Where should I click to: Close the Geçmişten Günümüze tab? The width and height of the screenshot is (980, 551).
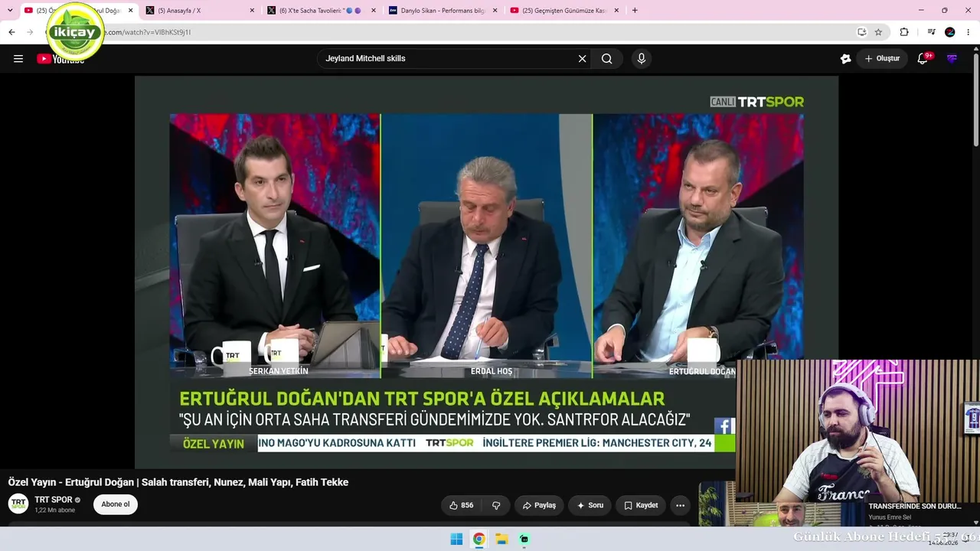tap(616, 11)
